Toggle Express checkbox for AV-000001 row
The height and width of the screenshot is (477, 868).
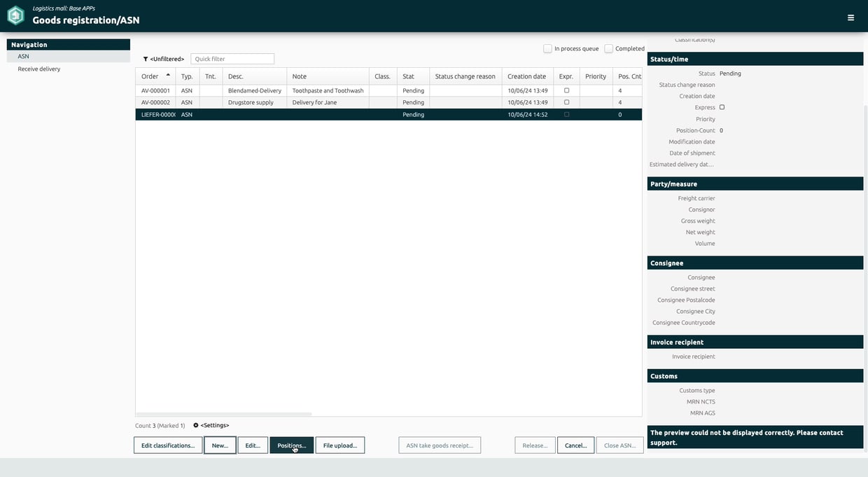coord(566,90)
